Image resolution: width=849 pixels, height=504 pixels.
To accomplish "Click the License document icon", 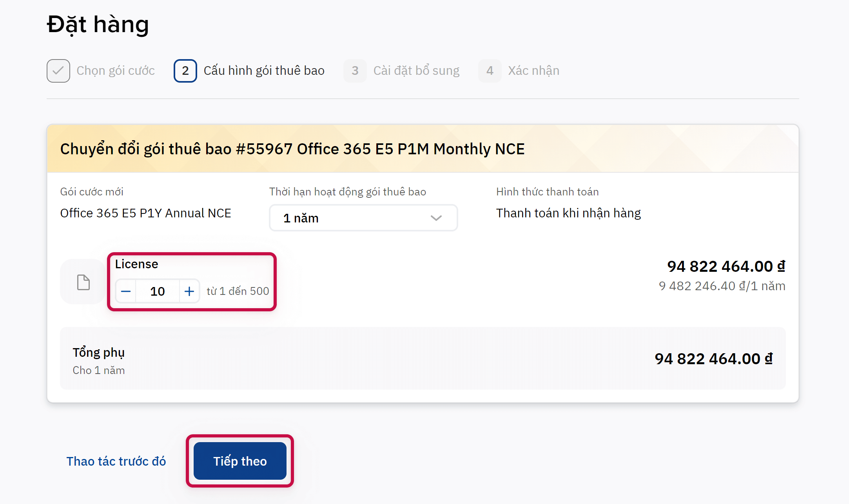I will pyautogui.click(x=83, y=282).
